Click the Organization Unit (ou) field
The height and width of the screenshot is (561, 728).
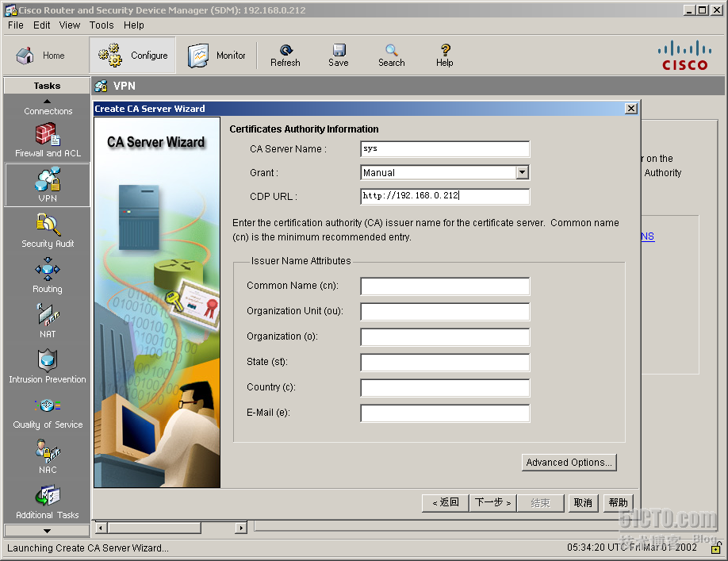(445, 312)
